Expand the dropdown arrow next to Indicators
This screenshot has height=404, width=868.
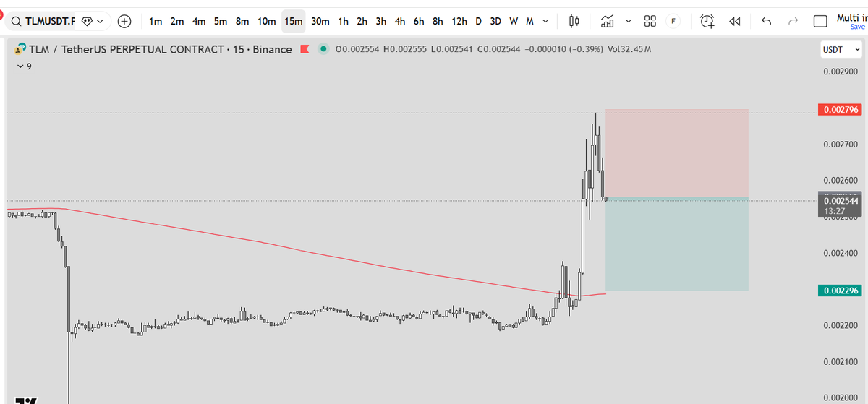[627, 22]
